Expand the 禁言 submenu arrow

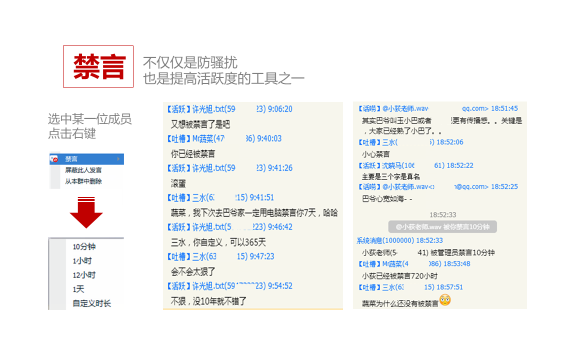[119, 159]
